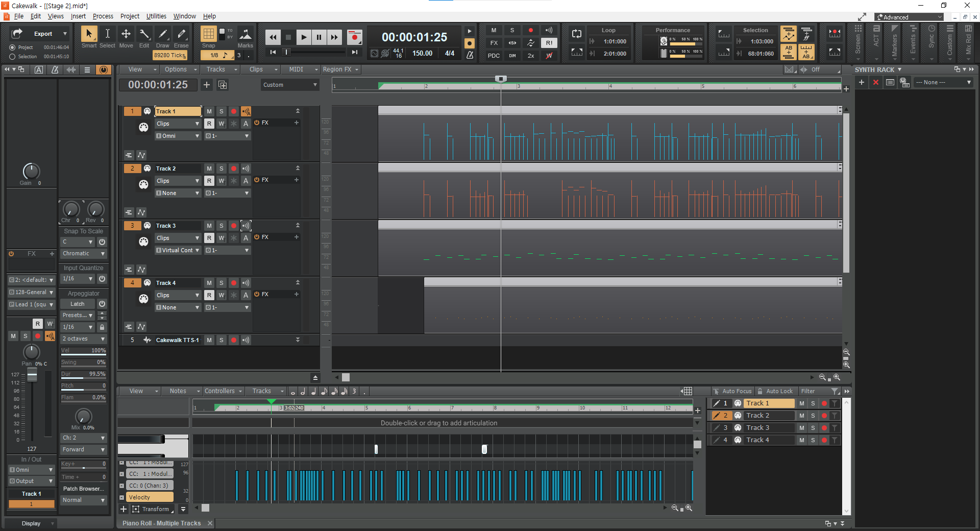
Task: Toggle Snap To Scale power button
Action: tap(102, 242)
